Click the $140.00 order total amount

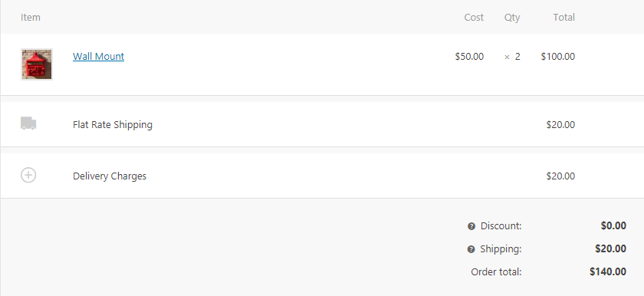[608, 271]
